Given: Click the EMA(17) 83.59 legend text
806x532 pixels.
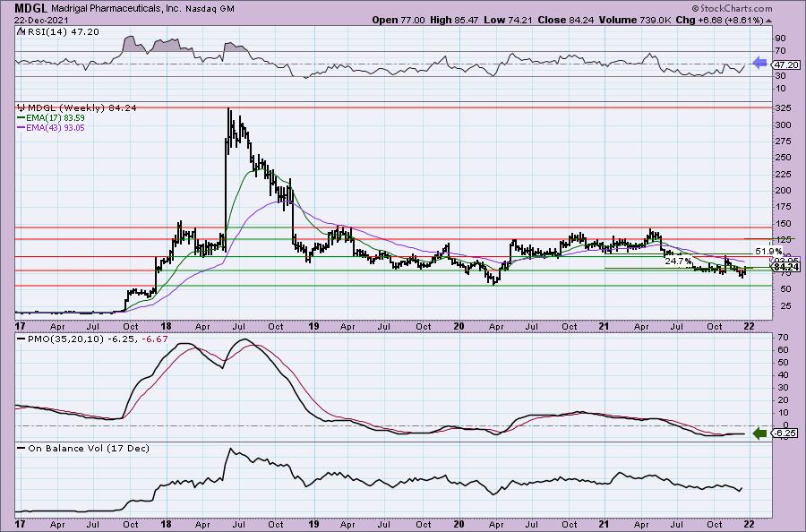Looking at the screenshot, I should [x=56, y=117].
